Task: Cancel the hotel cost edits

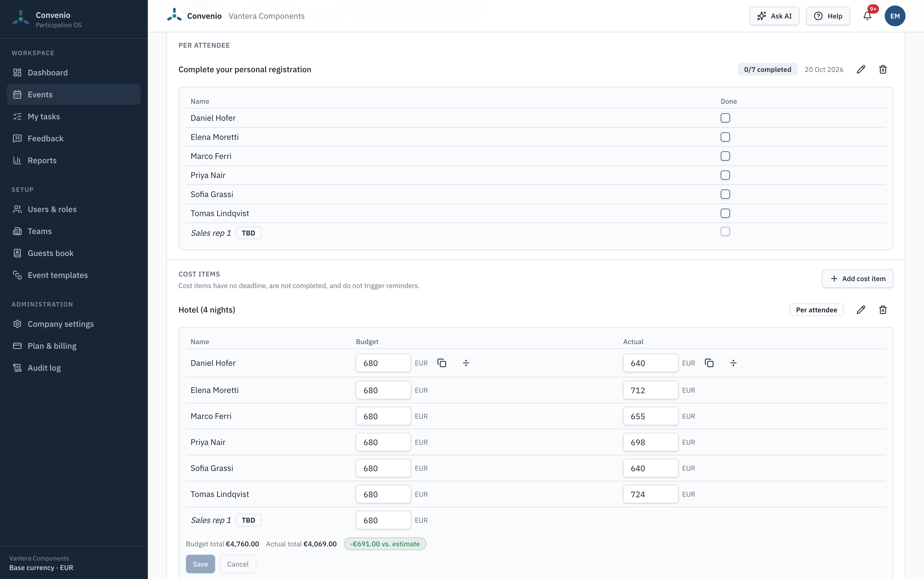Action: click(238, 564)
